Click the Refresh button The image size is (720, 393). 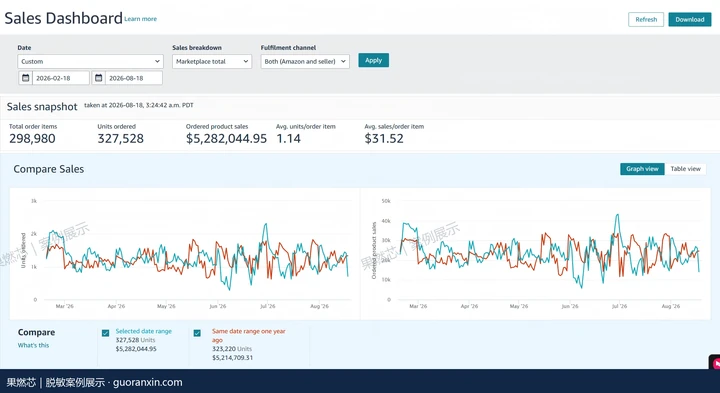pos(646,19)
